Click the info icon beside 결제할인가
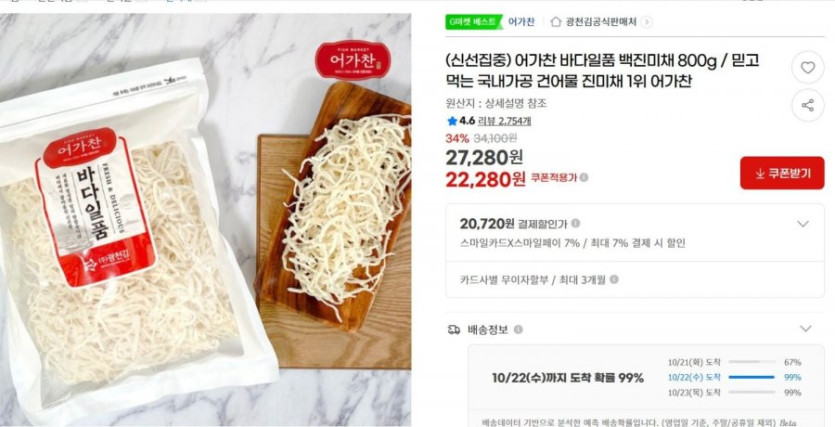The width and height of the screenshot is (835, 427). (x=576, y=224)
